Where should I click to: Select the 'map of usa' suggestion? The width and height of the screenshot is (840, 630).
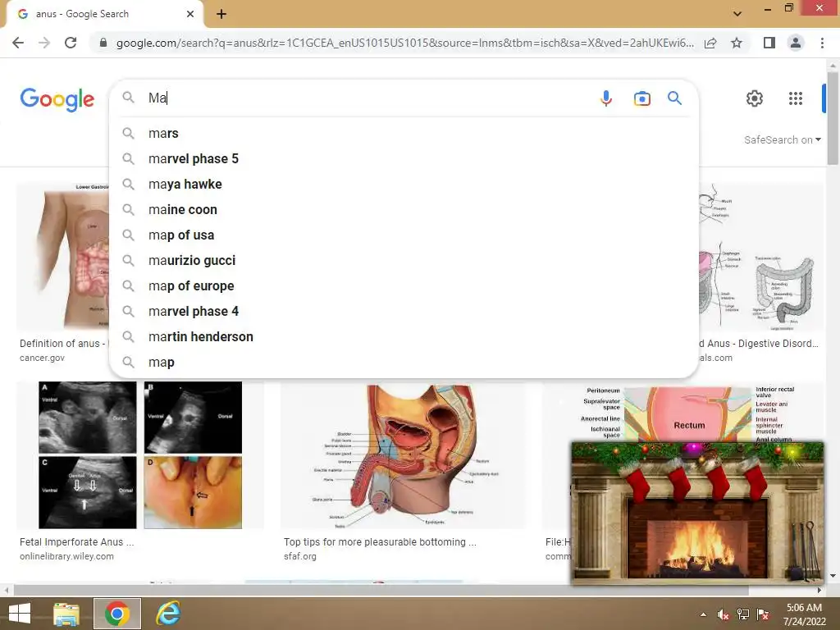404,235
